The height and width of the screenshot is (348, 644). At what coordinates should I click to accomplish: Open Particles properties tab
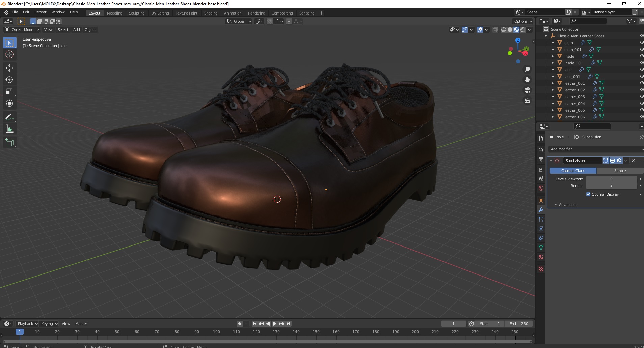click(x=541, y=219)
